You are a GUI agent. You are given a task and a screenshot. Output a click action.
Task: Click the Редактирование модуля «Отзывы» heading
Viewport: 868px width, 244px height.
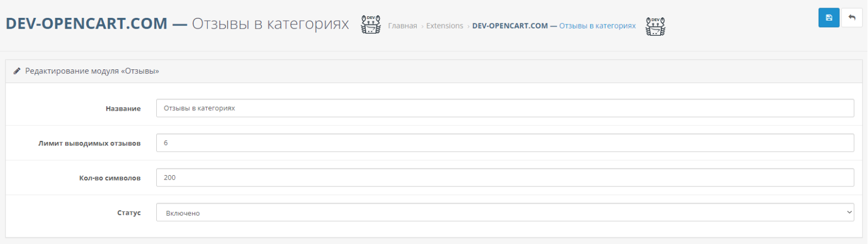(92, 71)
